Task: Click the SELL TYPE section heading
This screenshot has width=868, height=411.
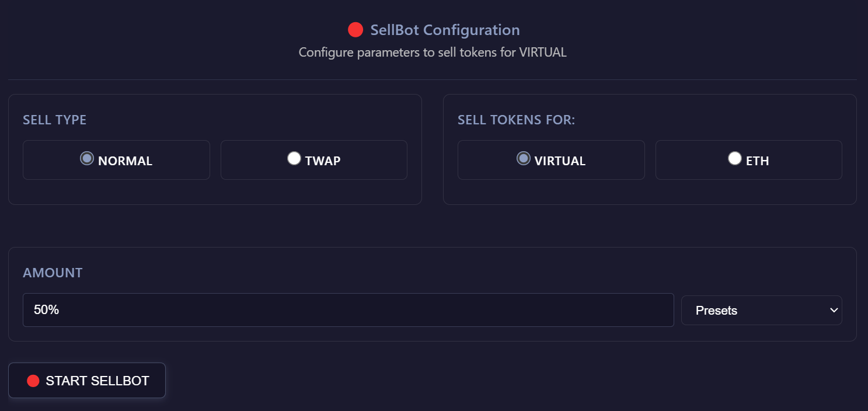Action: click(54, 120)
